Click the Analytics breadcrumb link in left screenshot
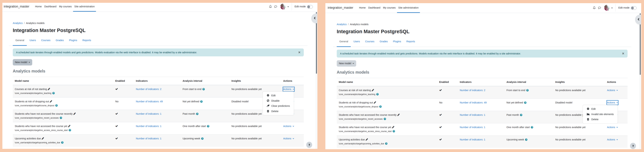Screen dimensions: 644x152 tap(18, 23)
